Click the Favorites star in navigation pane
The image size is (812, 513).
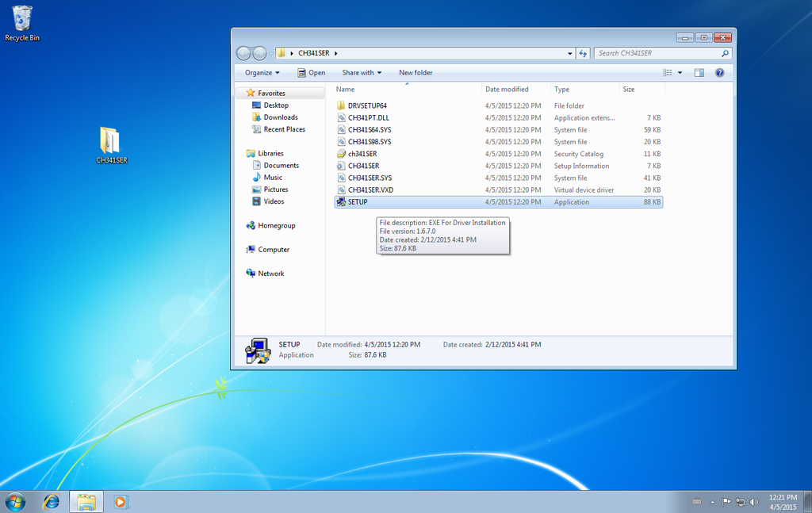click(251, 93)
